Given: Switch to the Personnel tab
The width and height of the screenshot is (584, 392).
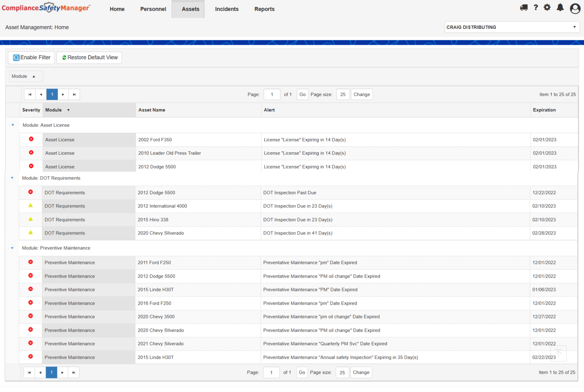Looking at the screenshot, I should coord(153,9).
